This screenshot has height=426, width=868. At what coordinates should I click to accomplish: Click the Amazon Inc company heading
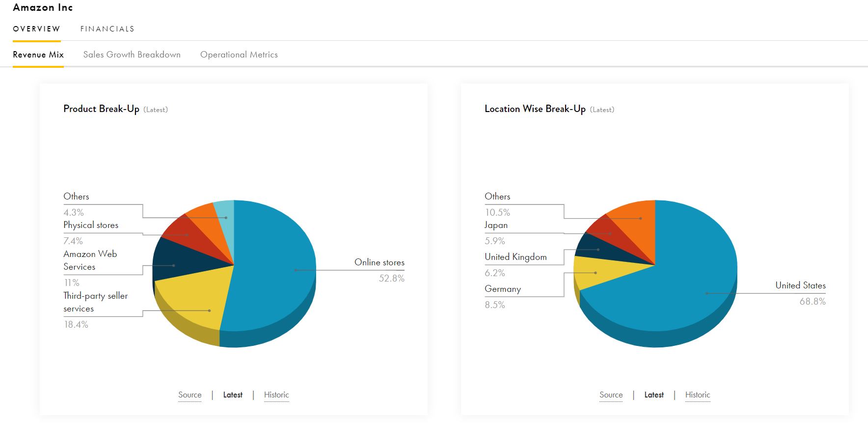pyautogui.click(x=43, y=7)
